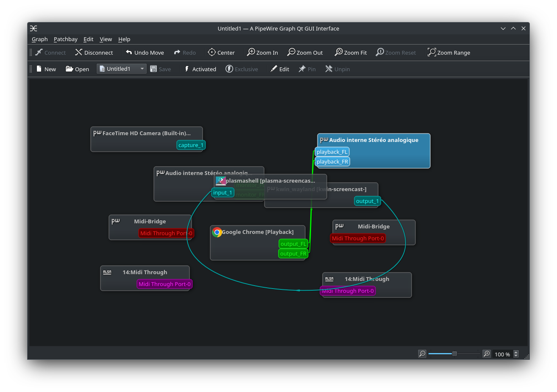Adjust the zoom slider handle
Screen dimensions: 557x392
tap(454, 354)
